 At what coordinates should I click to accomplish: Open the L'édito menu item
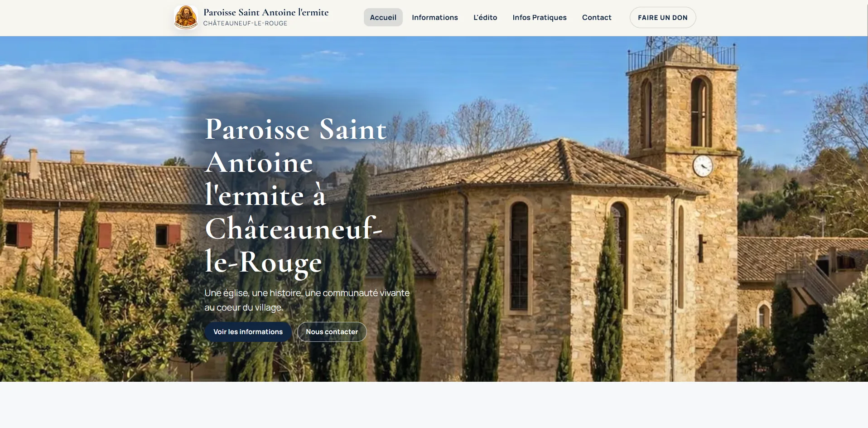485,17
